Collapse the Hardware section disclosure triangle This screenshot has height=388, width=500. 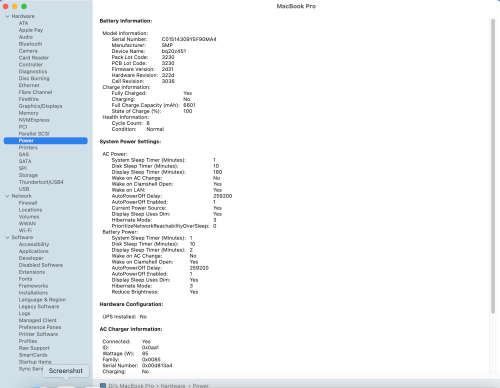pyautogui.click(x=7, y=16)
